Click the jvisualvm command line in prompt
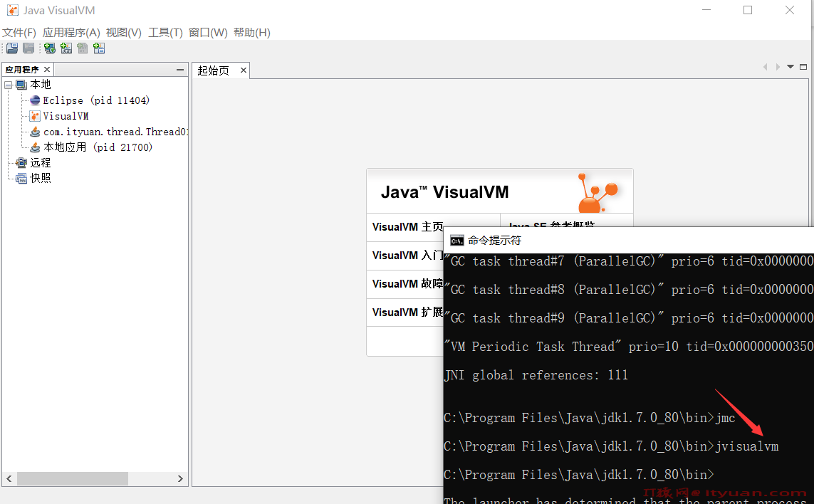814x504 pixels. click(x=611, y=446)
